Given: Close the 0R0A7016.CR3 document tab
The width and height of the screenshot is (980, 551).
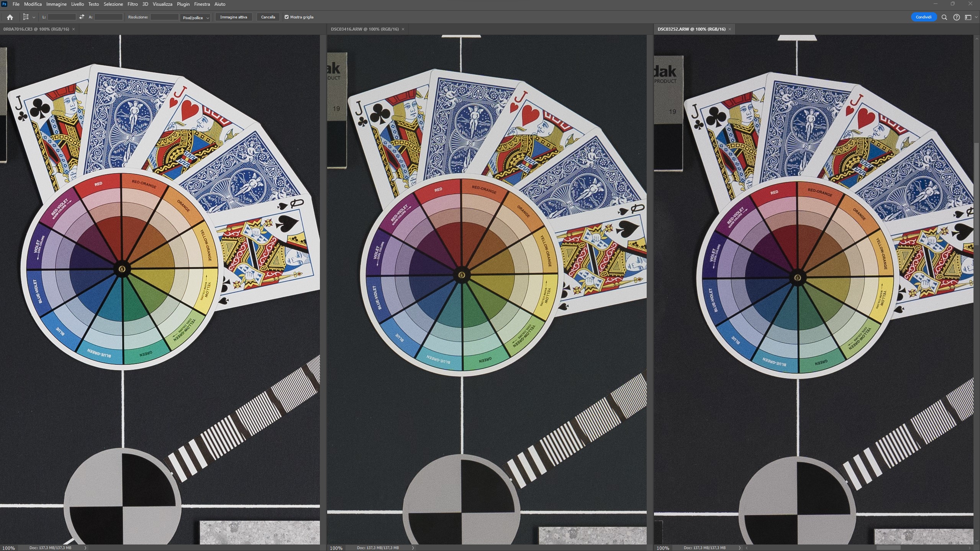Looking at the screenshot, I should tap(74, 29).
